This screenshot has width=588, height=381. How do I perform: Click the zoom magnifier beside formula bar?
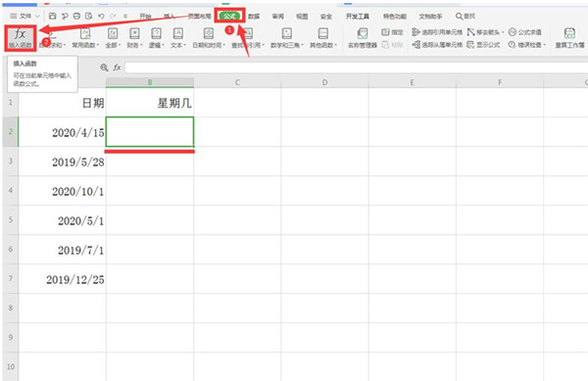tap(104, 68)
